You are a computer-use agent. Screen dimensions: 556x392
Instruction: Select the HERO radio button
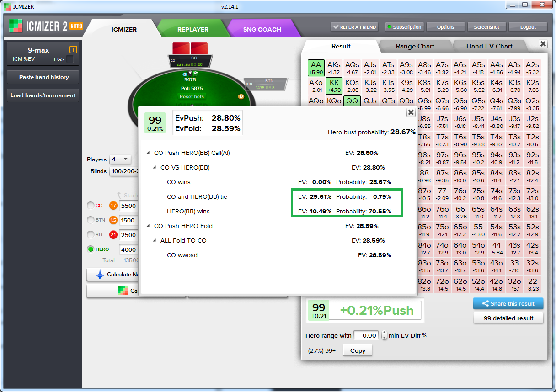point(91,249)
